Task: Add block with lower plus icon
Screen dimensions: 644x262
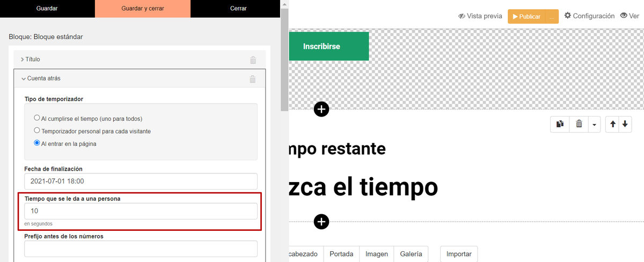Action: tap(321, 221)
